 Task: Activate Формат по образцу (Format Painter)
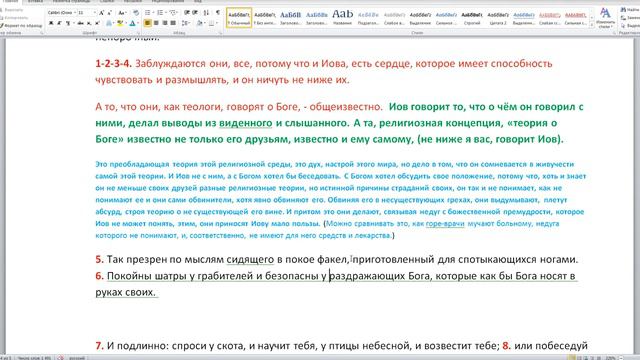pyautogui.click(x=21, y=25)
